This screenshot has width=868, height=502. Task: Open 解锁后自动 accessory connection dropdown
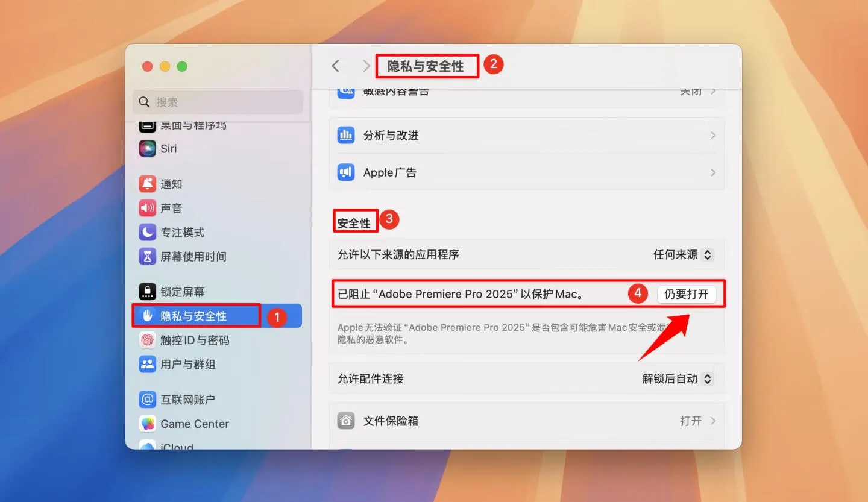pyautogui.click(x=678, y=378)
